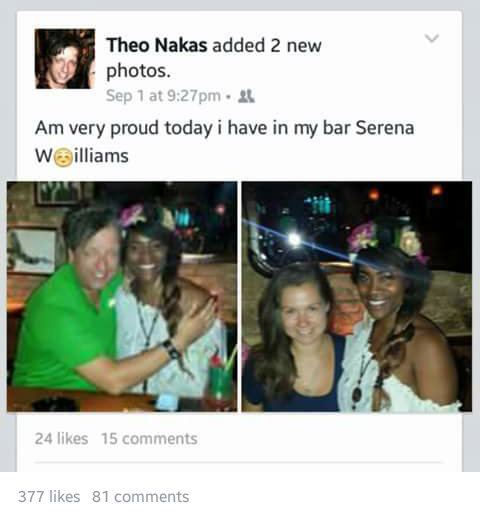Click the friends audience icon

[x=246, y=96]
